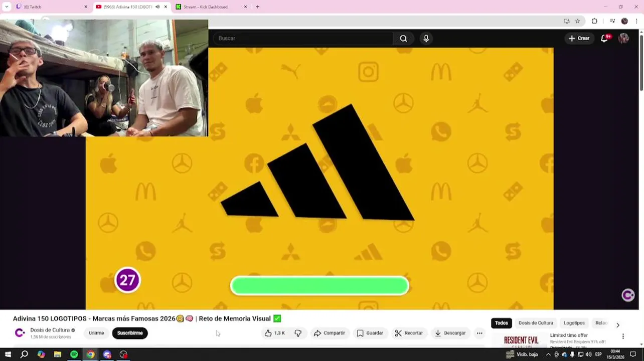Image resolution: width=644 pixels, height=361 pixels.
Task: Open Copilot from the taskbar
Action: (x=41, y=354)
